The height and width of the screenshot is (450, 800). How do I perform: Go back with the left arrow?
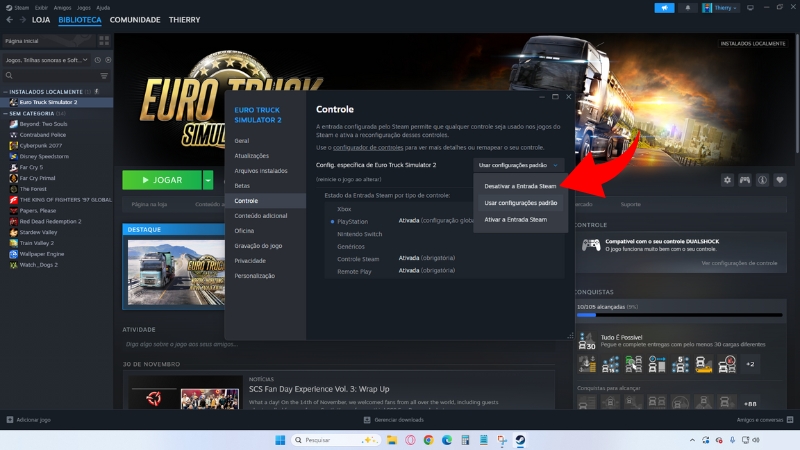tap(10, 20)
